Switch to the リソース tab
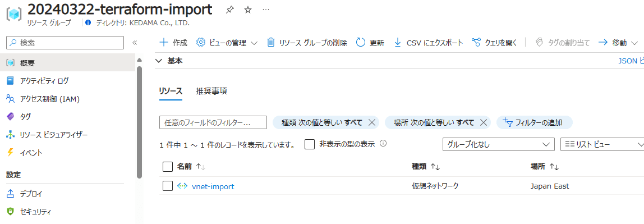The height and width of the screenshot is (224, 644). 171,92
